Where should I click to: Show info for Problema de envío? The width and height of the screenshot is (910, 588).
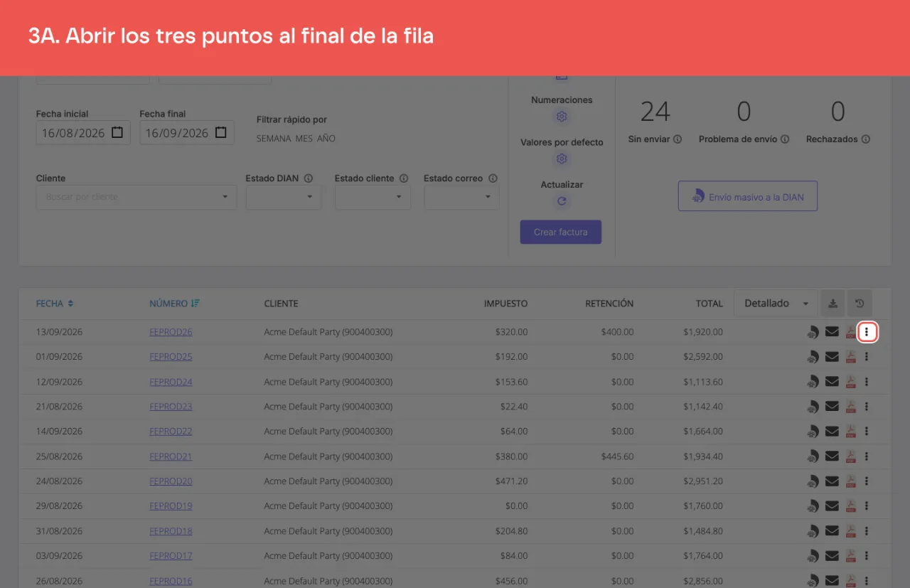click(785, 139)
